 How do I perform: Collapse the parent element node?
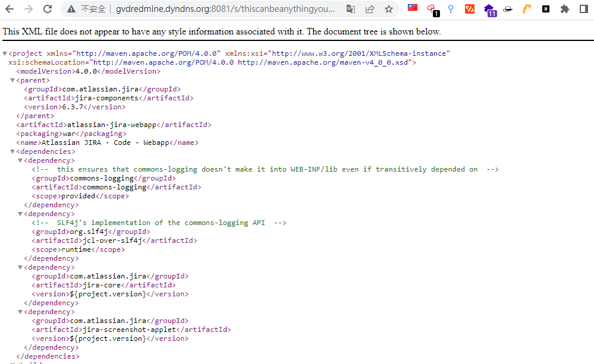pos(12,80)
